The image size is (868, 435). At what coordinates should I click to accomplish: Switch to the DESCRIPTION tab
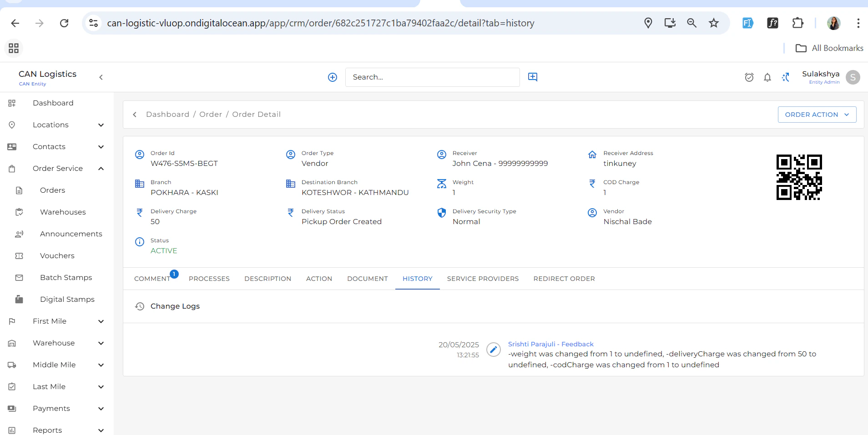point(267,279)
